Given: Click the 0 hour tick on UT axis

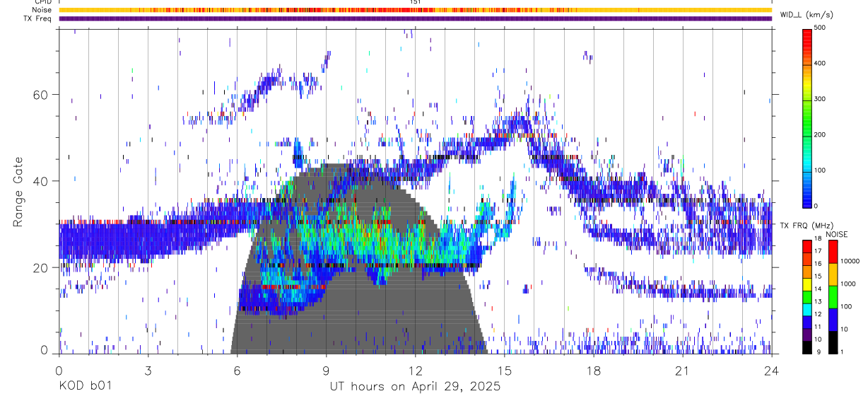Looking at the screenshot, I should point(59,370).
